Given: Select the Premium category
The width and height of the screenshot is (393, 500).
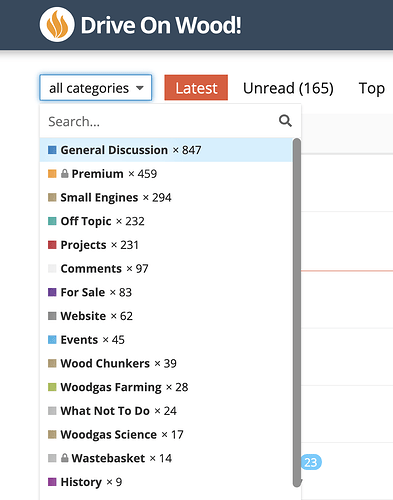Looking at the screenshot, I should [166, 174].
